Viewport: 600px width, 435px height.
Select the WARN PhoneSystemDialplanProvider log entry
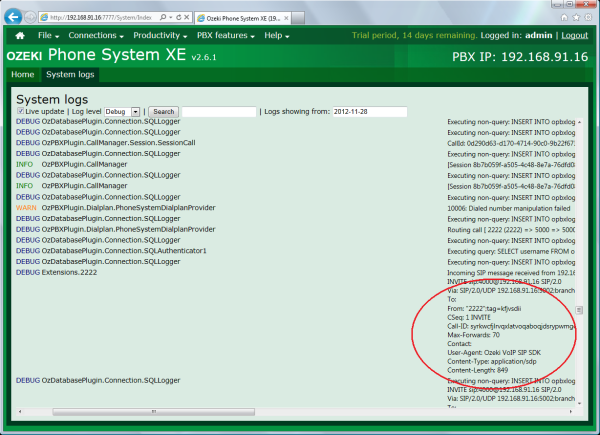click(x=116, y=208)
